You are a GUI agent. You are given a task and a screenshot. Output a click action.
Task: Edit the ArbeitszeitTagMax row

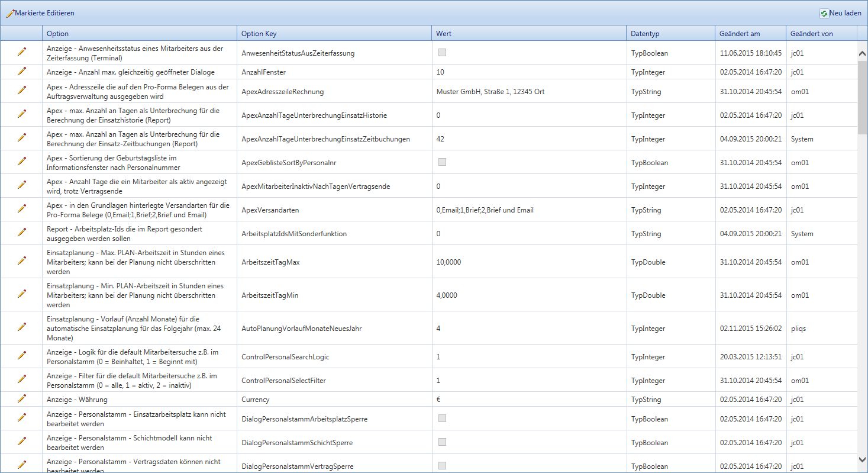click(22, 261)
